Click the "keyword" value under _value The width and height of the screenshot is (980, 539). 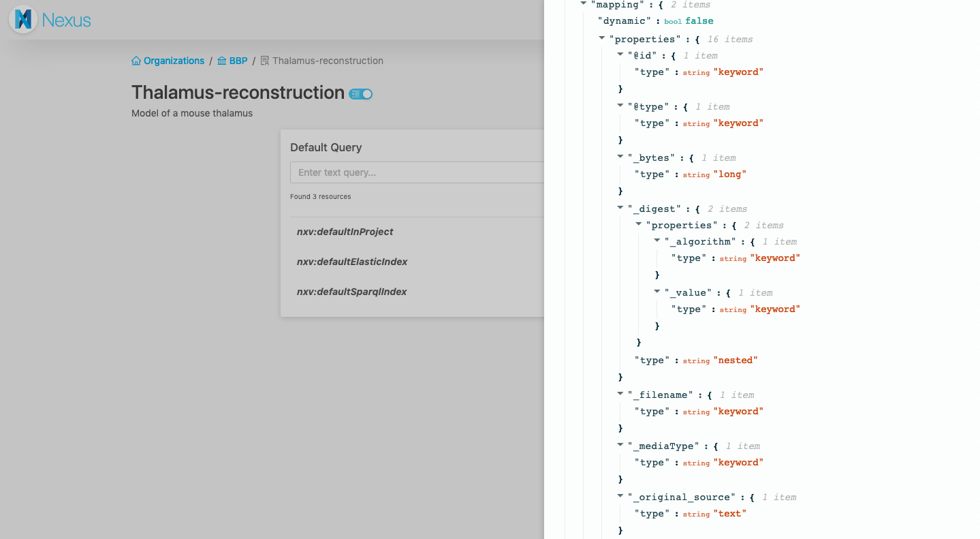click(775, 309)
